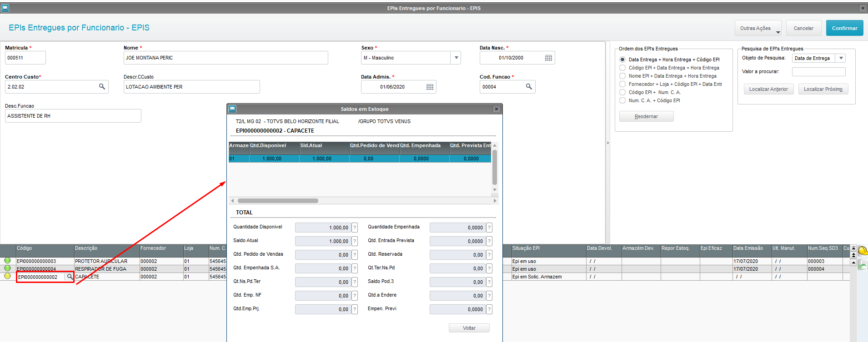Open Outras Ações dropdown menu
868x342 pixels.
(758, 28)
